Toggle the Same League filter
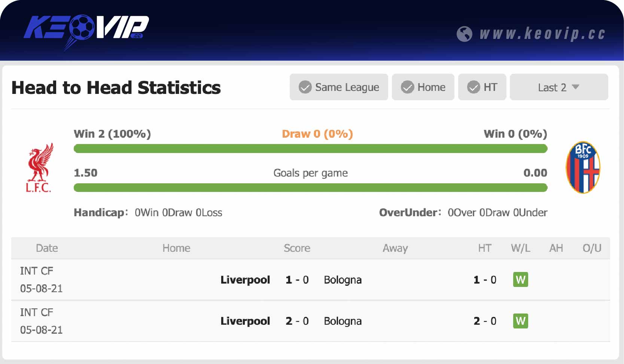The width and height of the screenshot is (624, 364). click(338, 87)
